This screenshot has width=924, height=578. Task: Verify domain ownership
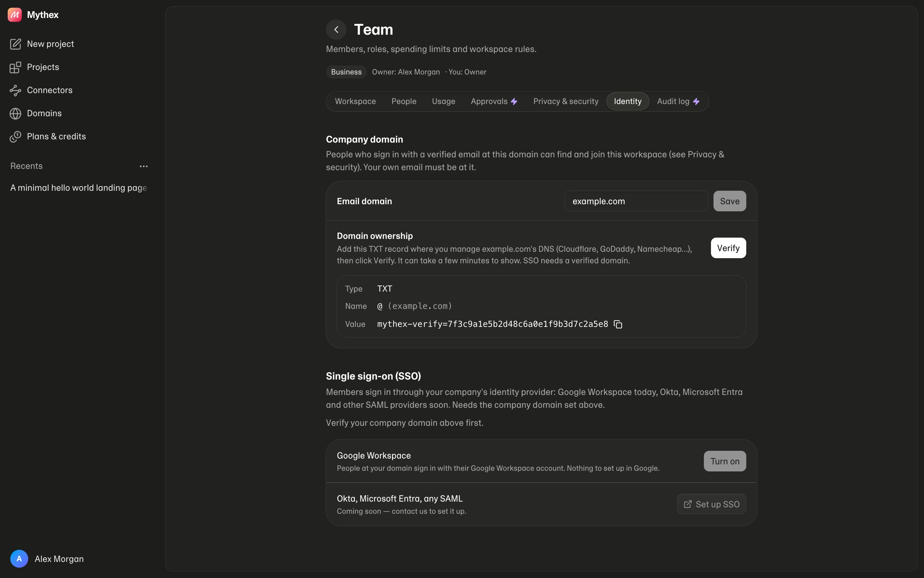coord(728,248)
